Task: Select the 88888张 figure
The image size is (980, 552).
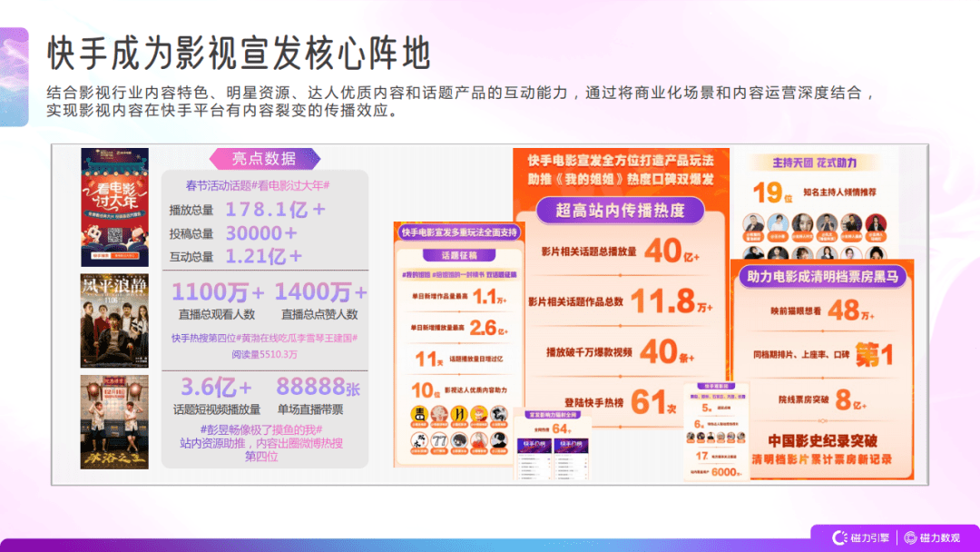Action: (318, 387)
